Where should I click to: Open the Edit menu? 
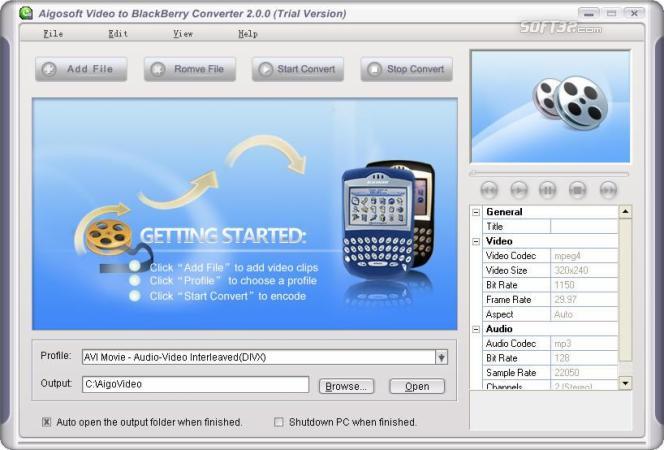point(118,34)
